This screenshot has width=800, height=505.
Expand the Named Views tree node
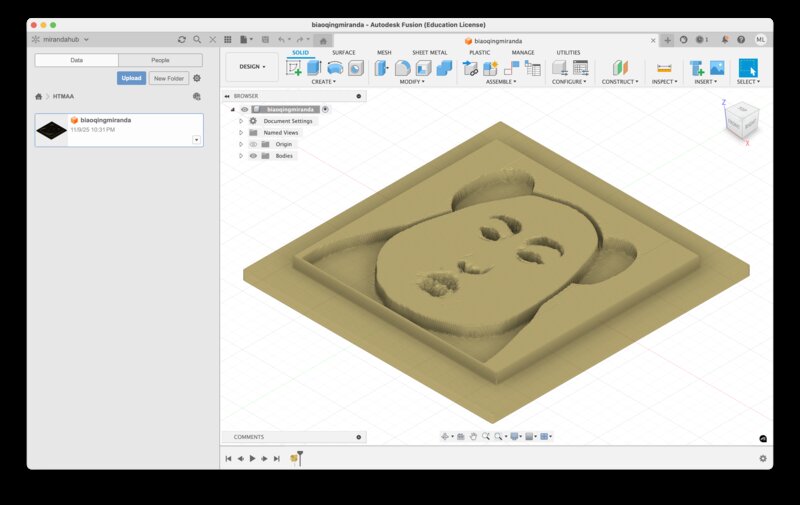click(241, 132)
